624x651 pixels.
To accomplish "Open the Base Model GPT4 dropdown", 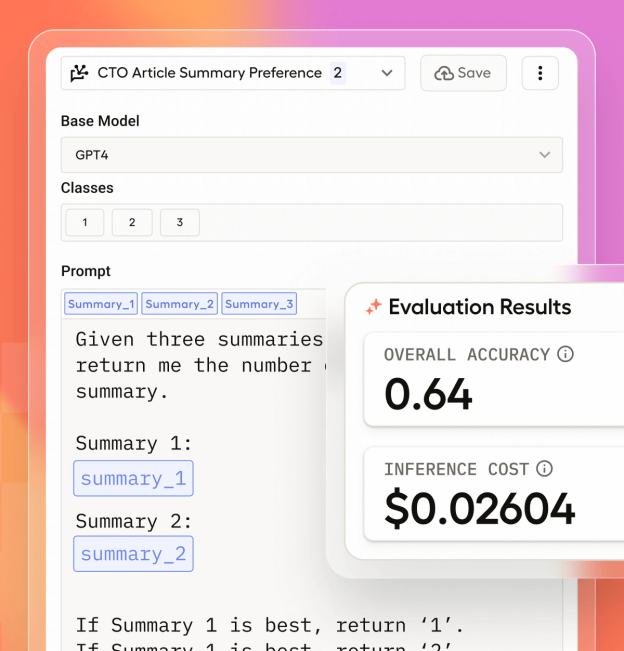I will [x=312, y=155].
